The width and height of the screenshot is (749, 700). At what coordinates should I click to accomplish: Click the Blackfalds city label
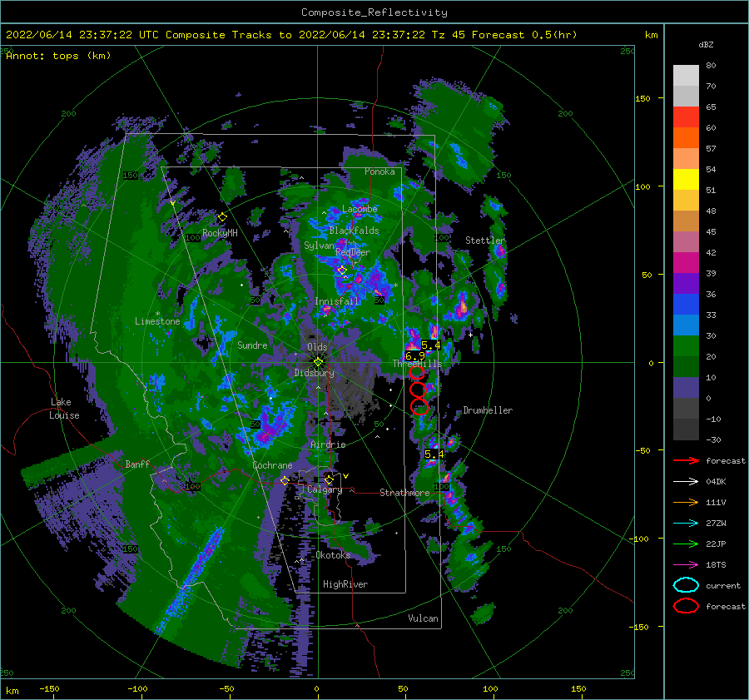click(354, 231)
